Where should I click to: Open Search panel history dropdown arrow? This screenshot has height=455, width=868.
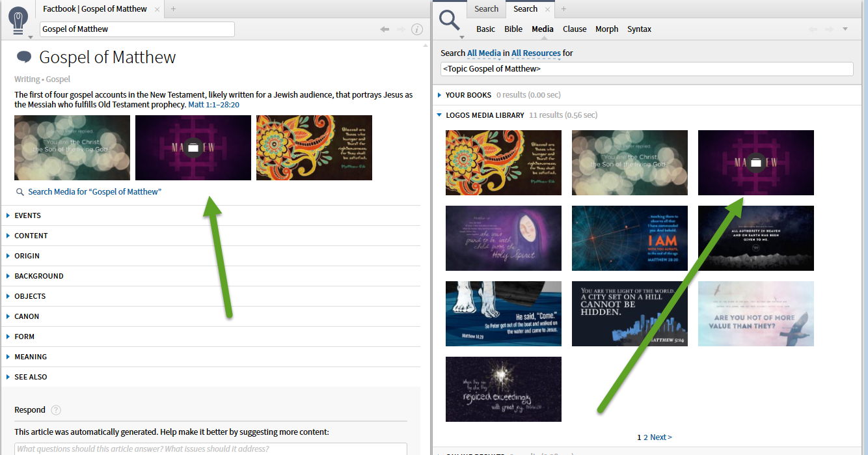tap(845, 29)
